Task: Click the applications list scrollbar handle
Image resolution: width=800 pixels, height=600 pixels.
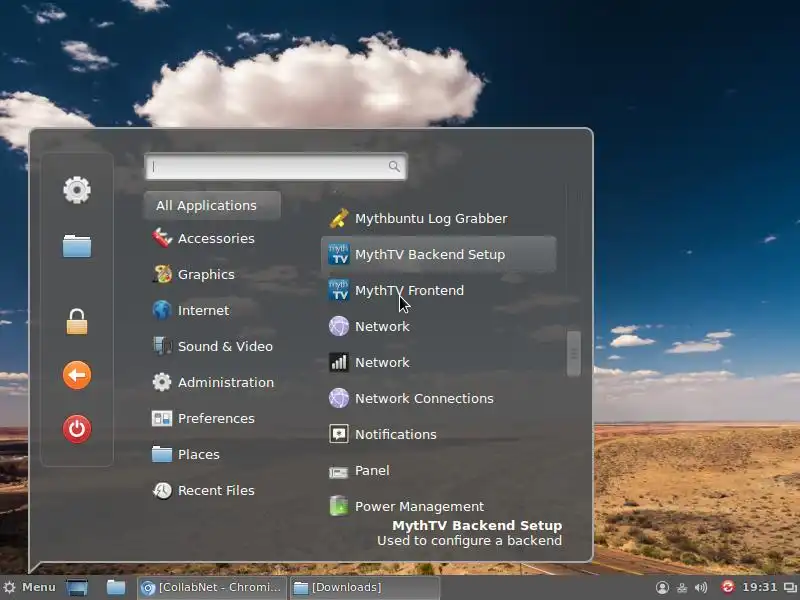Action: pos(573,354)
